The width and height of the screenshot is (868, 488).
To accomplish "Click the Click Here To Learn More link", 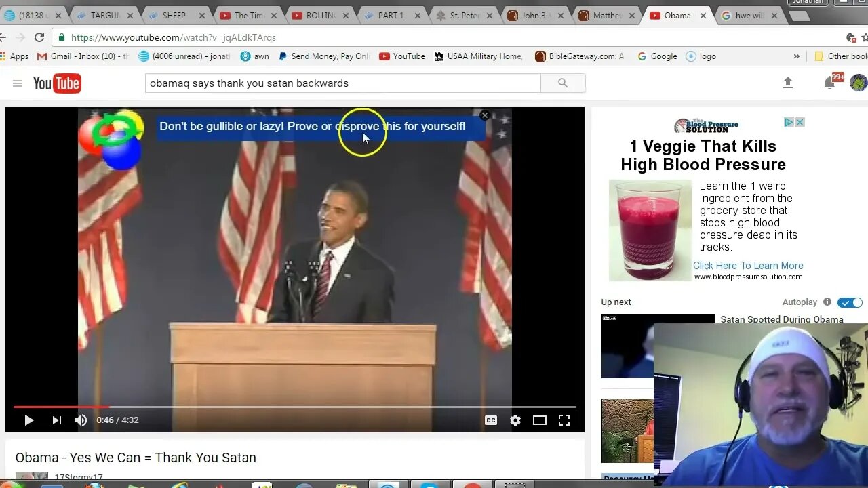I will pos(748,266).
